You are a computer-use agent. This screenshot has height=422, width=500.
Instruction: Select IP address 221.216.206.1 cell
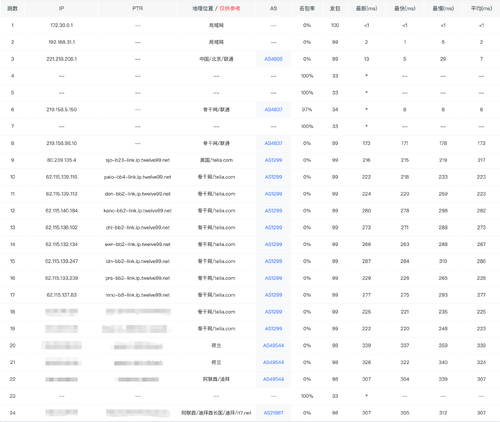click(x=62, y=59)
